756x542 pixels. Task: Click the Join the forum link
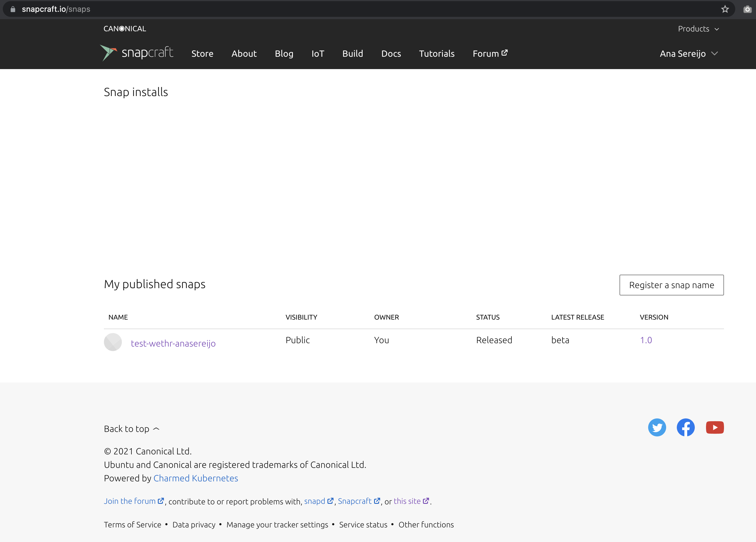click(x=130, y=501)
